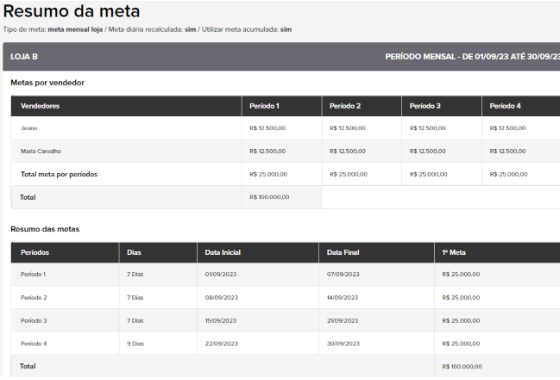Click the start date 22/09/2023

point(221,344)
